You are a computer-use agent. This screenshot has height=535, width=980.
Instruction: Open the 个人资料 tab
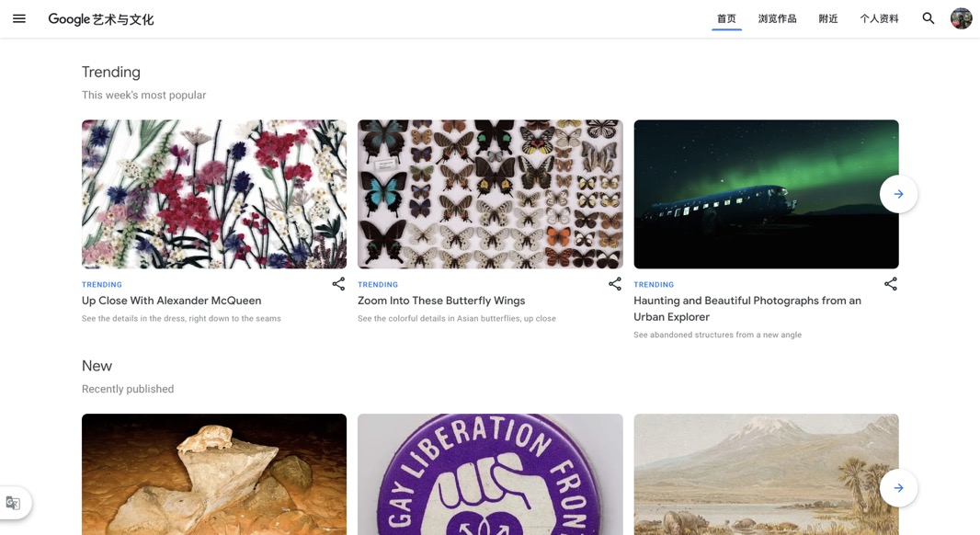(879, 18)
